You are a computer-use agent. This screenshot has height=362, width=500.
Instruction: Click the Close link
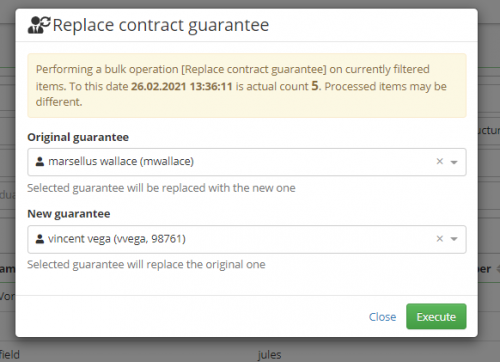[x=382, y=317]
